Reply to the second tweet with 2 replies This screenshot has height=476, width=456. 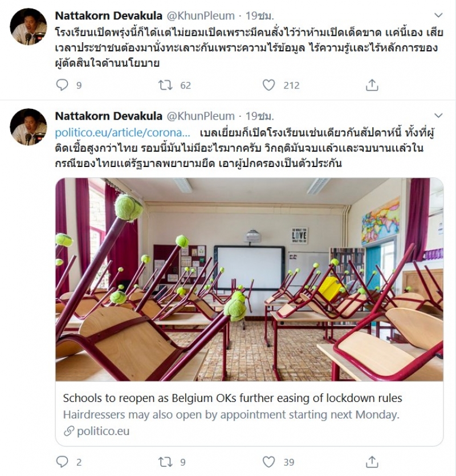(62, 462)
